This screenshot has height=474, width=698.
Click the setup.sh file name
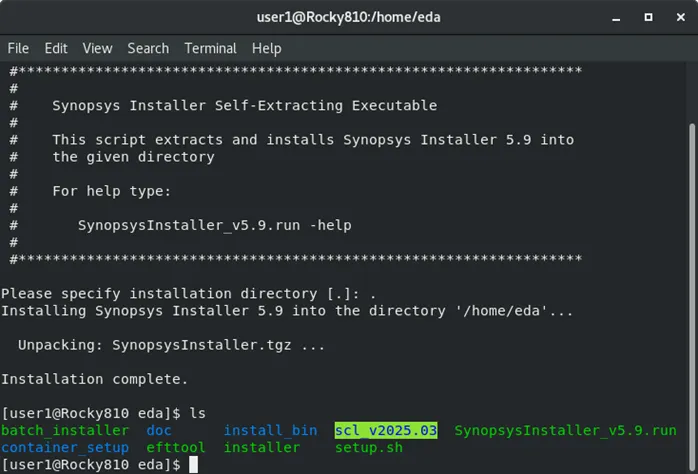coord(369,447)
